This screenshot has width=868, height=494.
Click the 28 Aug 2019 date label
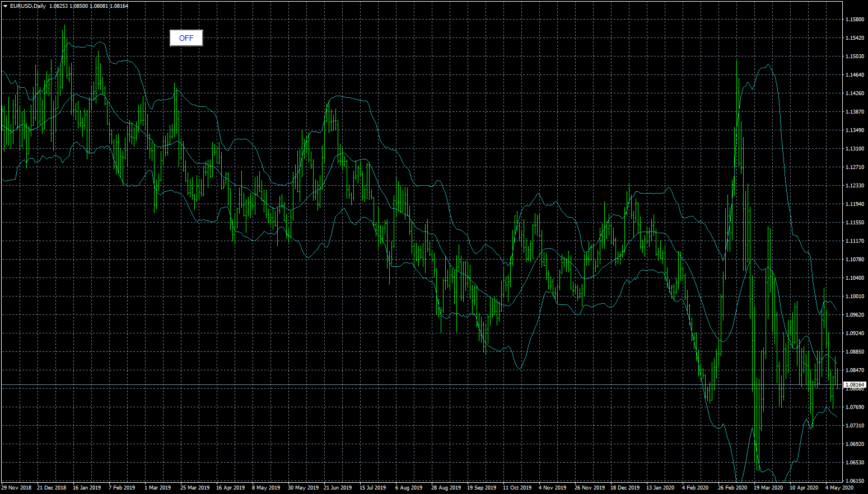tap(446, 488)
